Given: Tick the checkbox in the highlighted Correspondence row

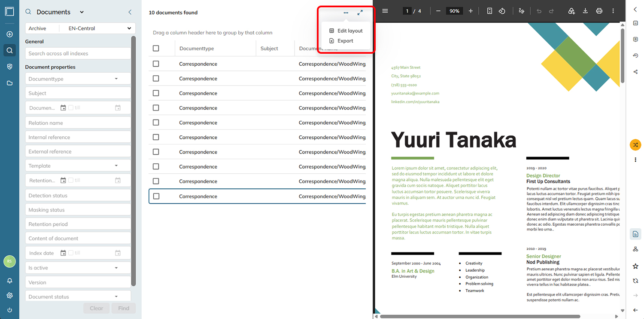Looking at the screenshot, I should tap(156, 196).
